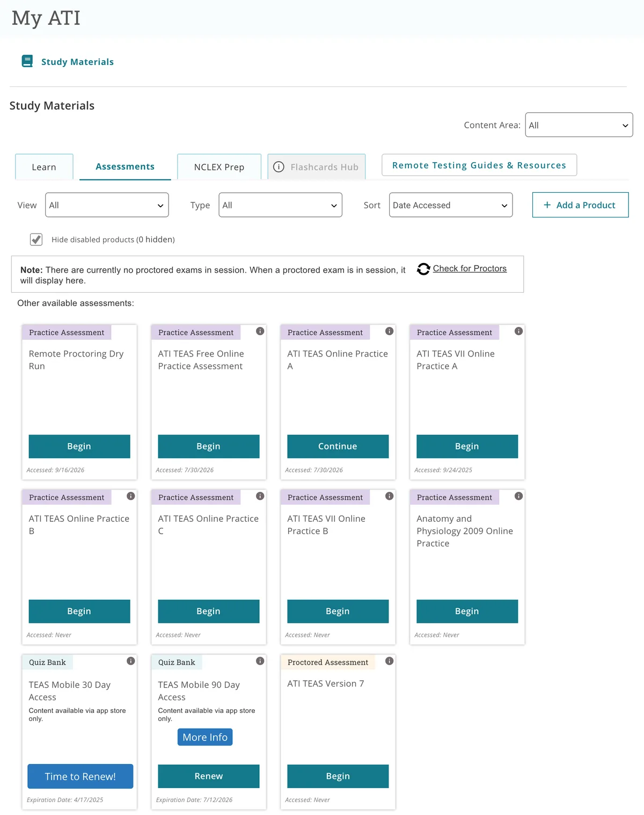The height and width of the screenshot is (815, 644).
Task: Continue ATI TEAS Online Practice A
Action: pos(338,446)
